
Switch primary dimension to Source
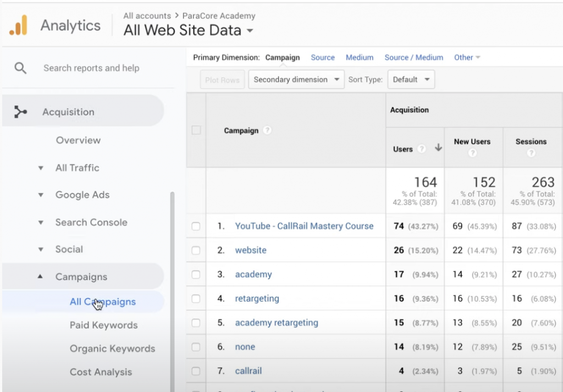click(x=323, y=57)
